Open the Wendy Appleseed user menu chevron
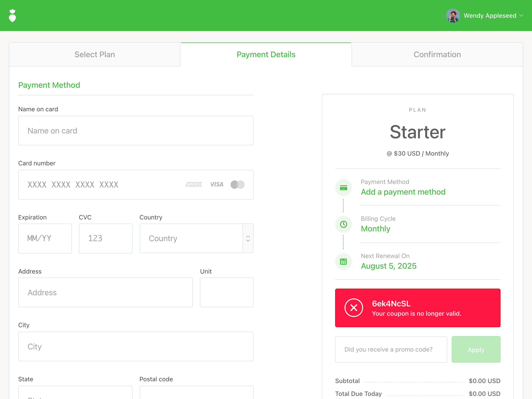 pos(521,16)
